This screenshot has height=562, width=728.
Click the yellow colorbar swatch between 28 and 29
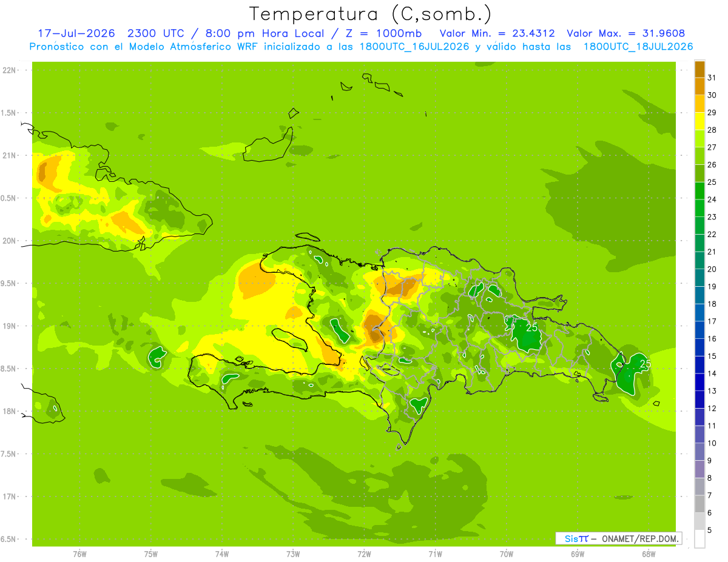click(699, 121)
